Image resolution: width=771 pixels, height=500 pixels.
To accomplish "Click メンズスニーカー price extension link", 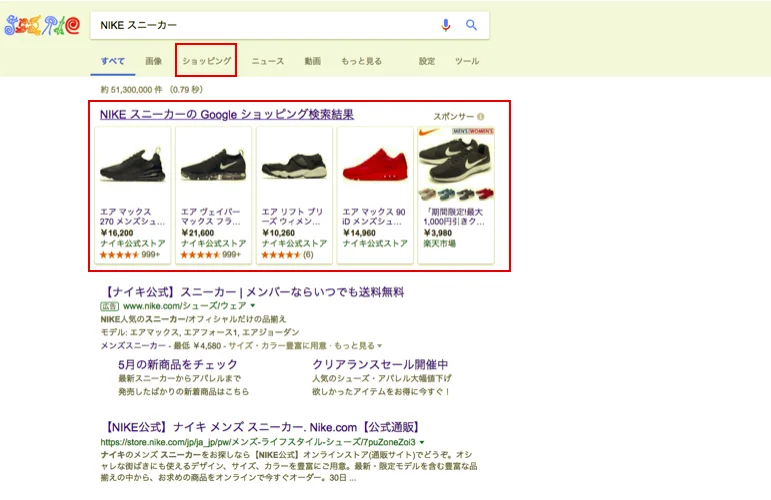I will pyautogui.click(x=133, y=346).
